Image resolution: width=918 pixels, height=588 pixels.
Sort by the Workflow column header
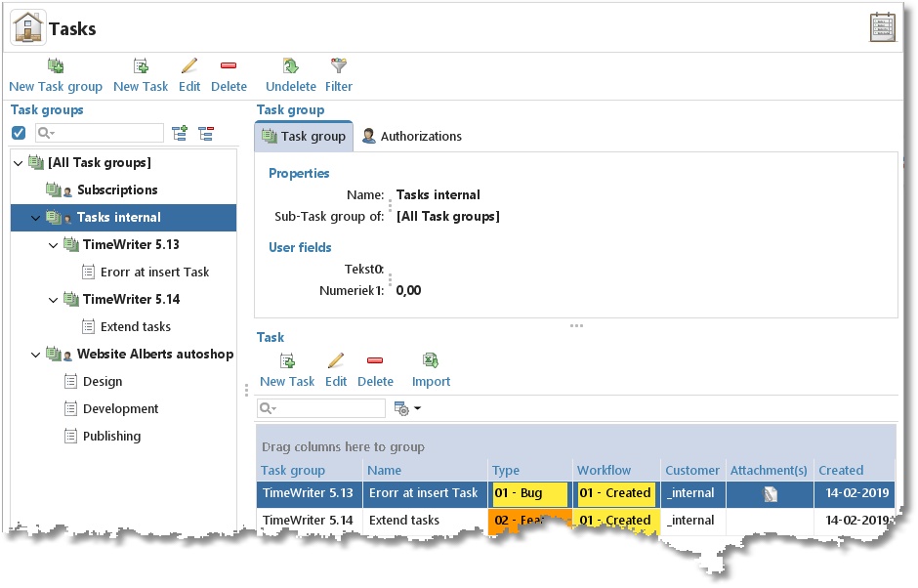pyautogui.click(x=616, y=470)
